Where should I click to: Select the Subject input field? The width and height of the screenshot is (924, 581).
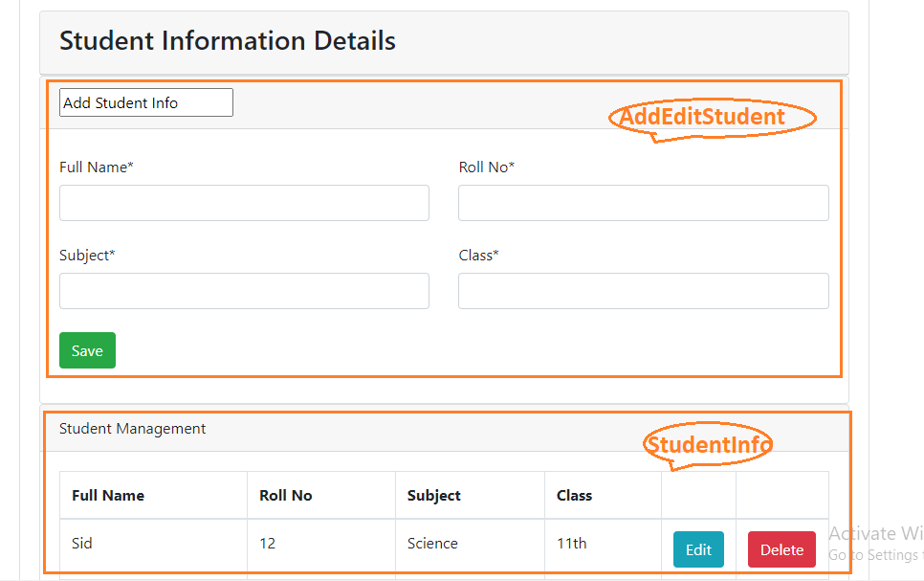[244, 291]
